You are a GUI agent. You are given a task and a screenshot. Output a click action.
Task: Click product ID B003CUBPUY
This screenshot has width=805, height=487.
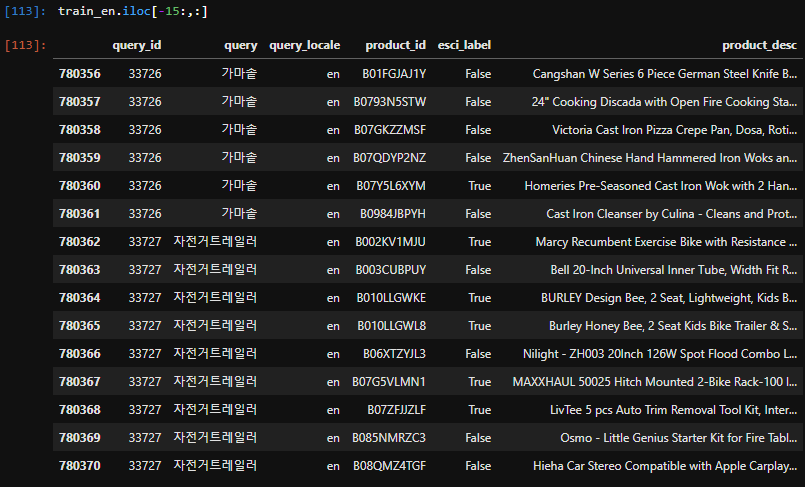(391, 269)
